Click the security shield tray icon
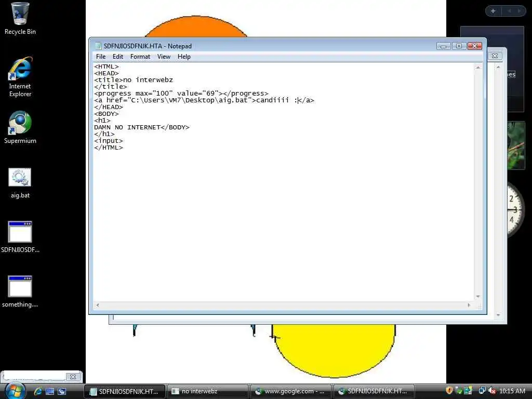532x399 pixels. [x=449, y=391]
